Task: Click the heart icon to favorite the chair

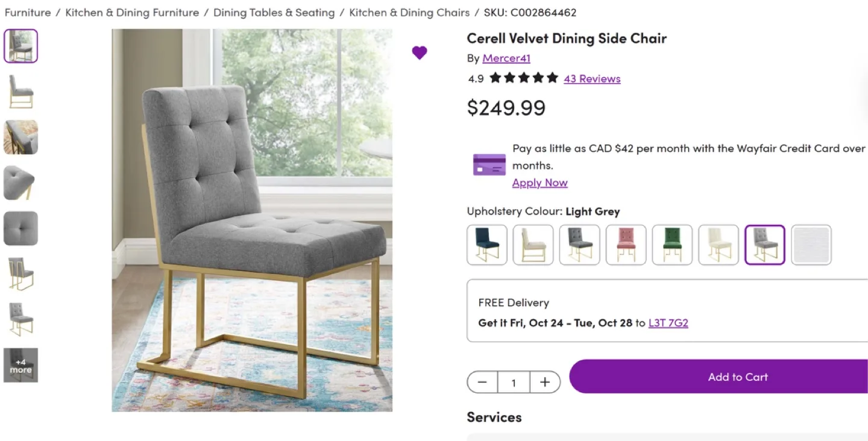Action: coord(420,52)
